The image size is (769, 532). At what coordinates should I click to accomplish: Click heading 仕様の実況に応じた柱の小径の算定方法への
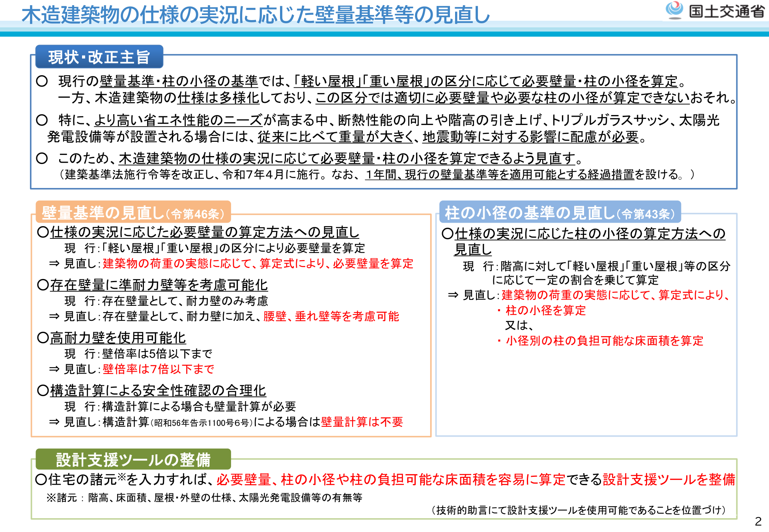(590, 234)
